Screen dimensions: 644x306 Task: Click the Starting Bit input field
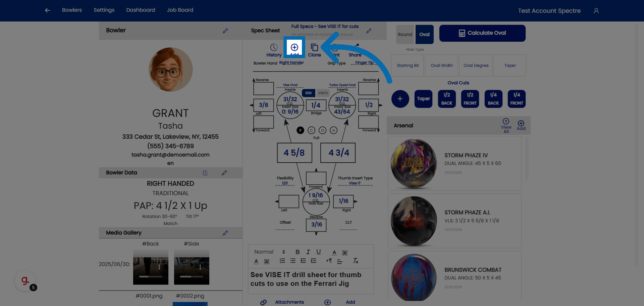pos(408,65)
